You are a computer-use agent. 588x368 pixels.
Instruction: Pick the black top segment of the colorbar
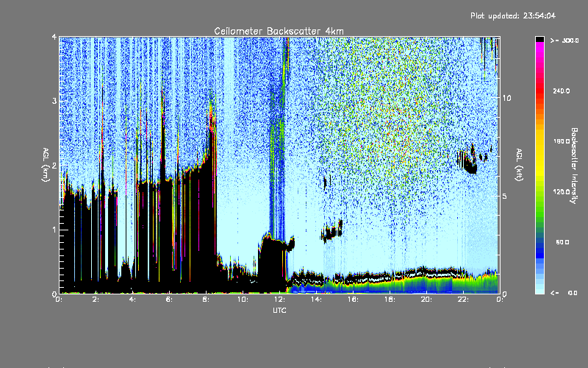[539, 39]
